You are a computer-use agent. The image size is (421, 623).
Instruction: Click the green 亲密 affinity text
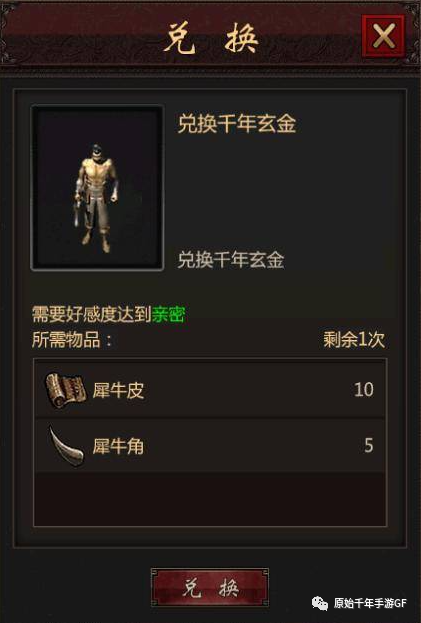(x=168, y=314)
